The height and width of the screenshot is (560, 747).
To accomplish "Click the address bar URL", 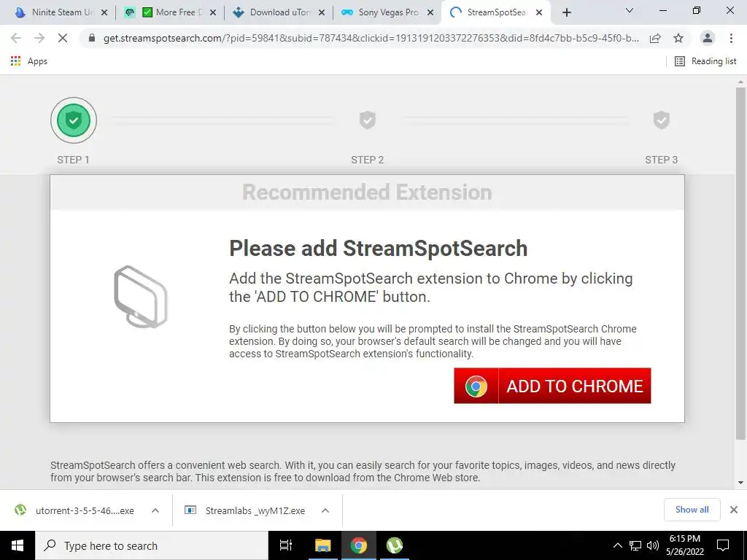I will tap(371, 39).
